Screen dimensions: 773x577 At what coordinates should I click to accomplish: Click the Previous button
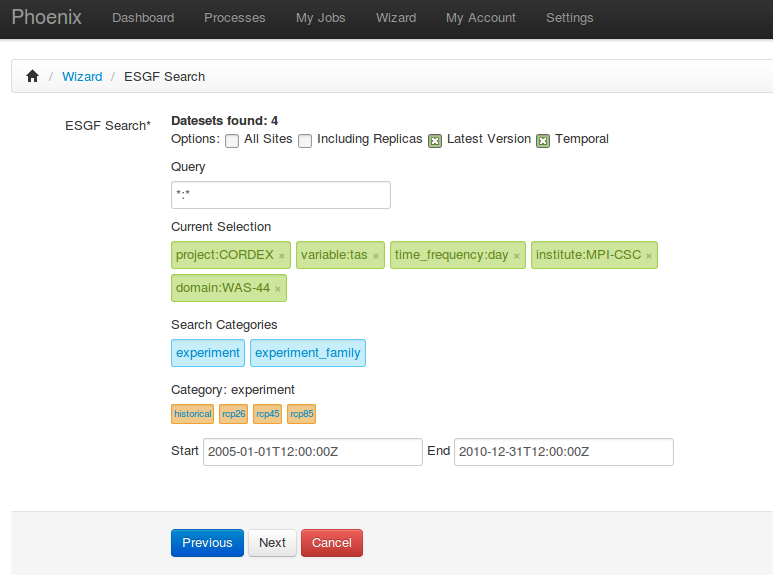(208, 543)
